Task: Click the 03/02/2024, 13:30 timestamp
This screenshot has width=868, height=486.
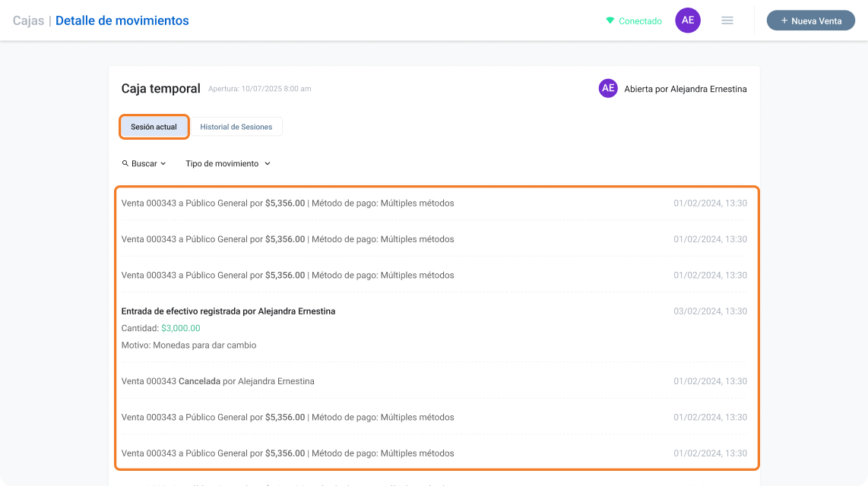Action: (710, 311)
